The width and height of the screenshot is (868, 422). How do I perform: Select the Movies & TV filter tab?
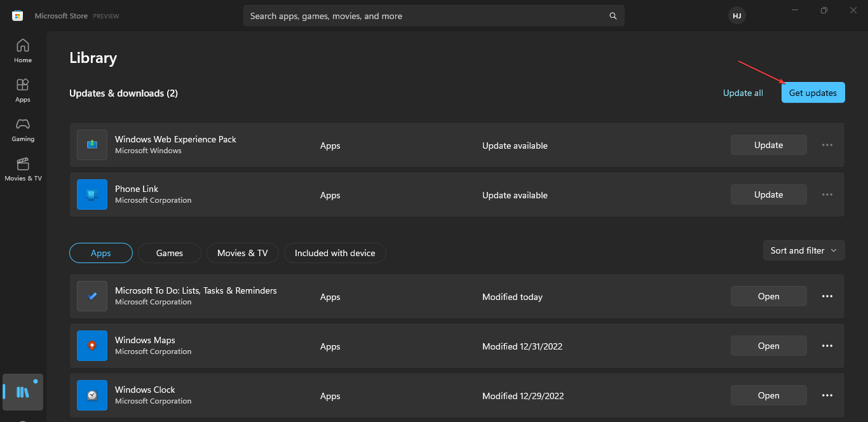[x=242, y=252]
